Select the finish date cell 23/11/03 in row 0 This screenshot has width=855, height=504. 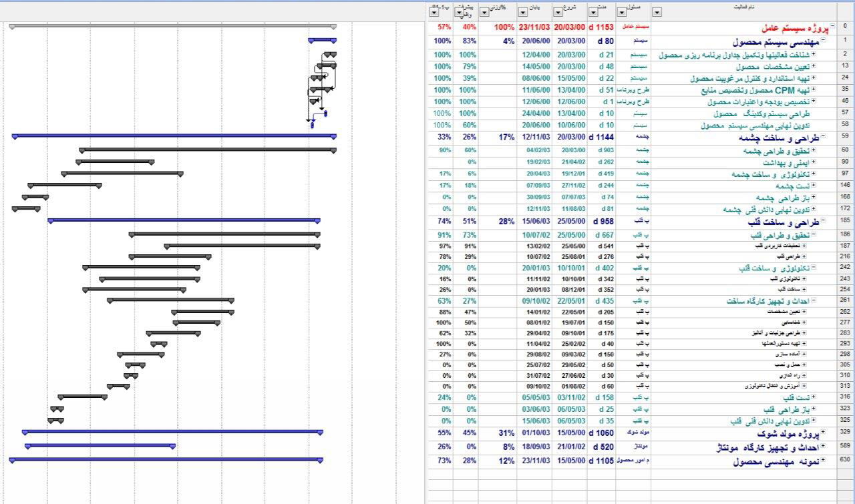point(533,28)
